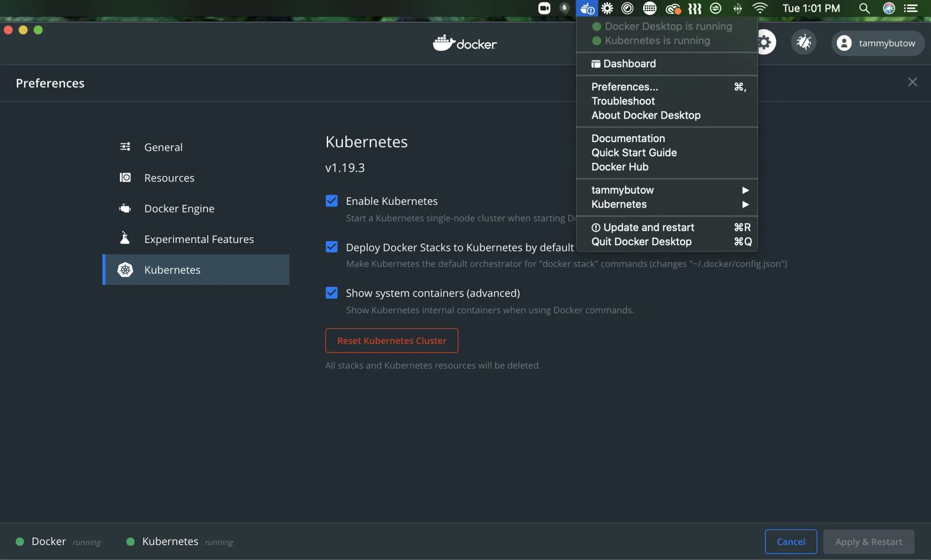Switch to Experimental Features tab

point(196,239)
